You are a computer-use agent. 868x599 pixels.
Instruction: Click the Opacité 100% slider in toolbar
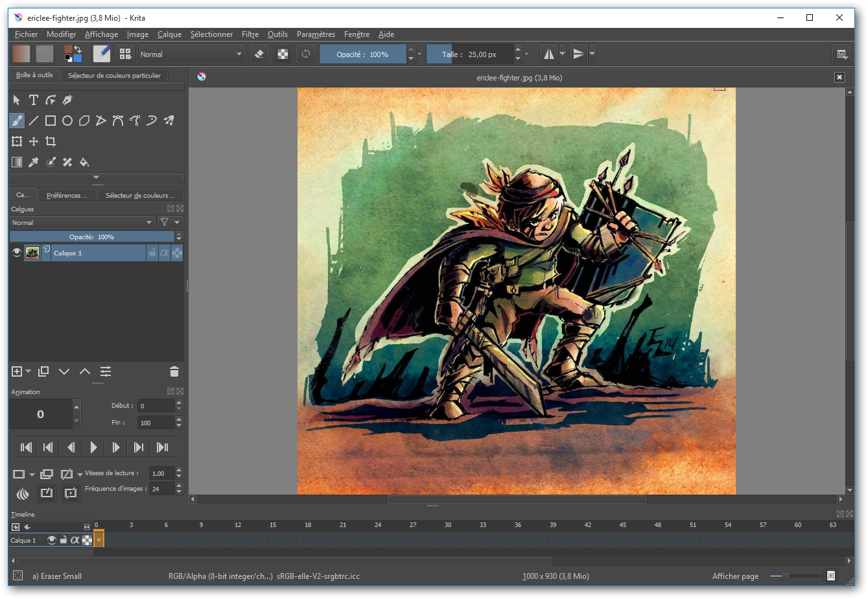(362, 54)
